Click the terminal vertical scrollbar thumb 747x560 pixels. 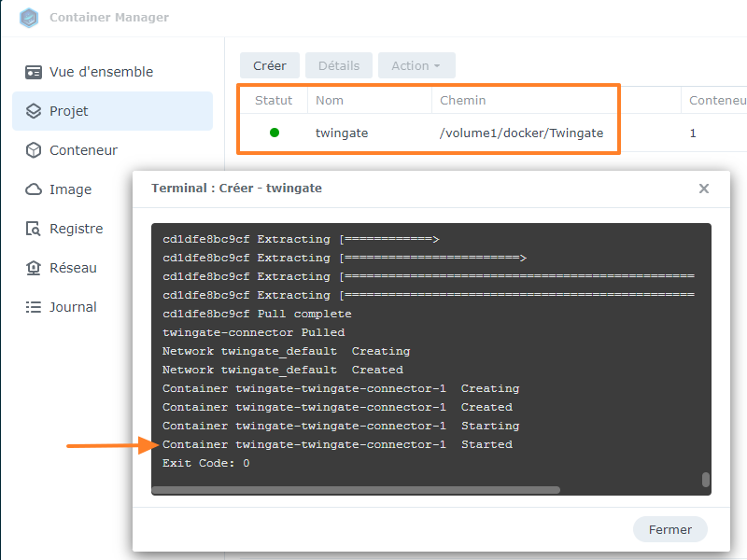coord(706,480)
